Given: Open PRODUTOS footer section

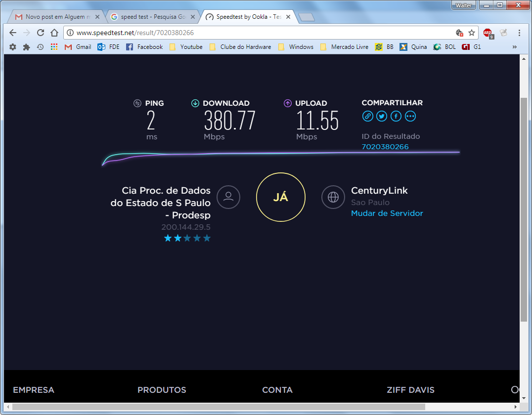Looking at the screenshot, I should coord(162,390).
